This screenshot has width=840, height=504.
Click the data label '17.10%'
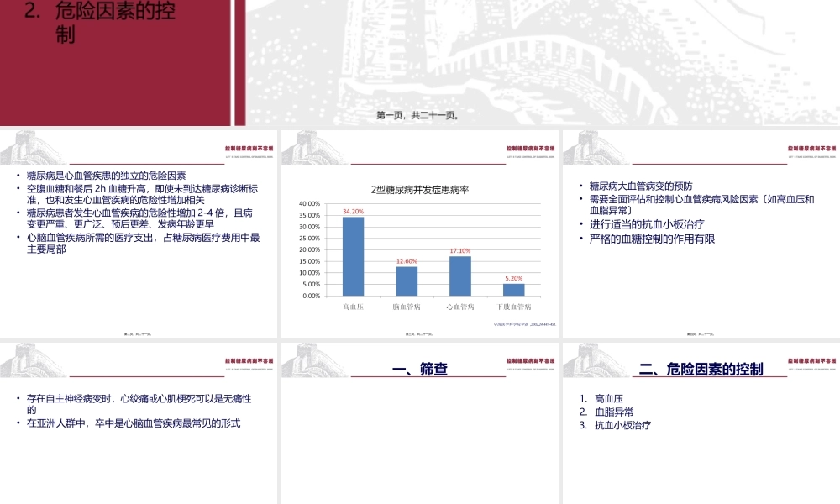pyautogui.click(x=460, y=250)
